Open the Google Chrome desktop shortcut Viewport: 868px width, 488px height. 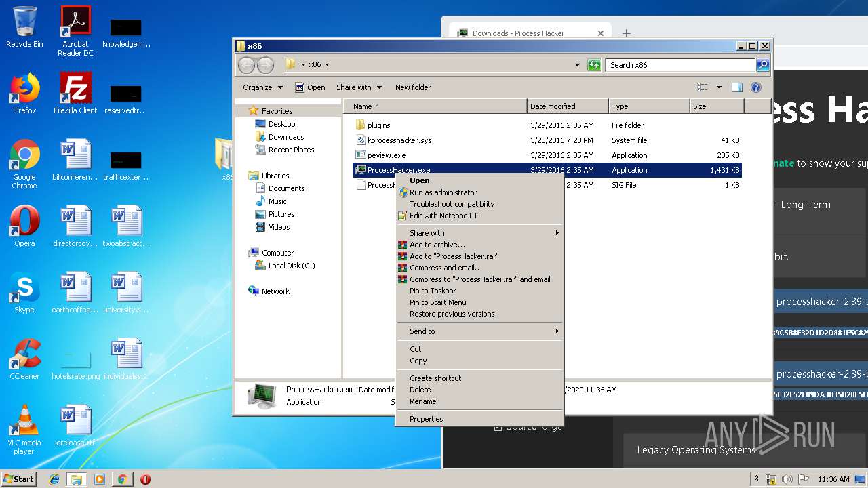click(x=24, y=164)
